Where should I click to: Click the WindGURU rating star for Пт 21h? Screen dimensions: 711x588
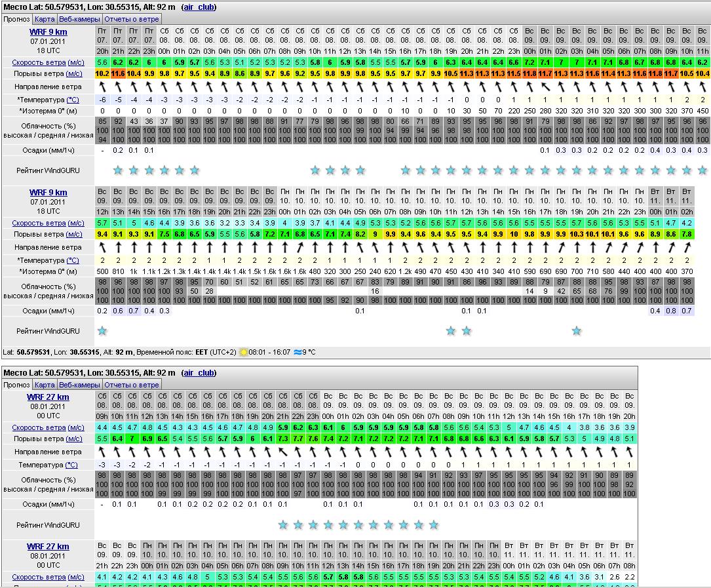click(118, 170)
